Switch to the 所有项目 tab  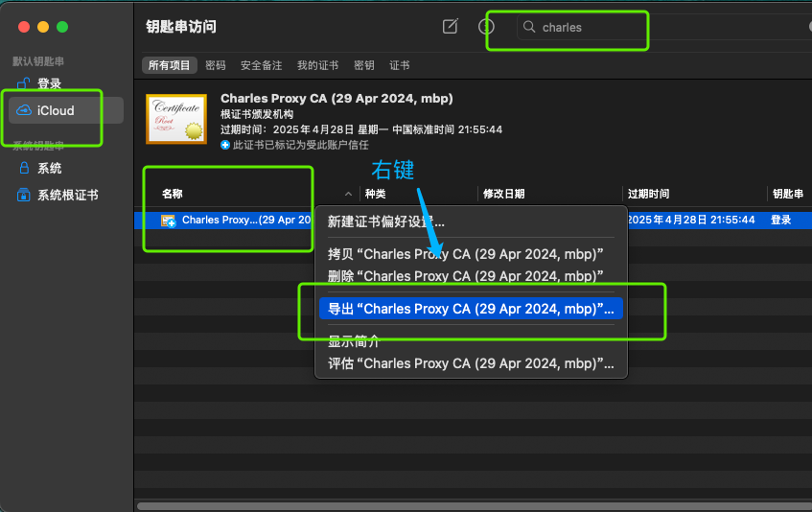tap(170, 65)
